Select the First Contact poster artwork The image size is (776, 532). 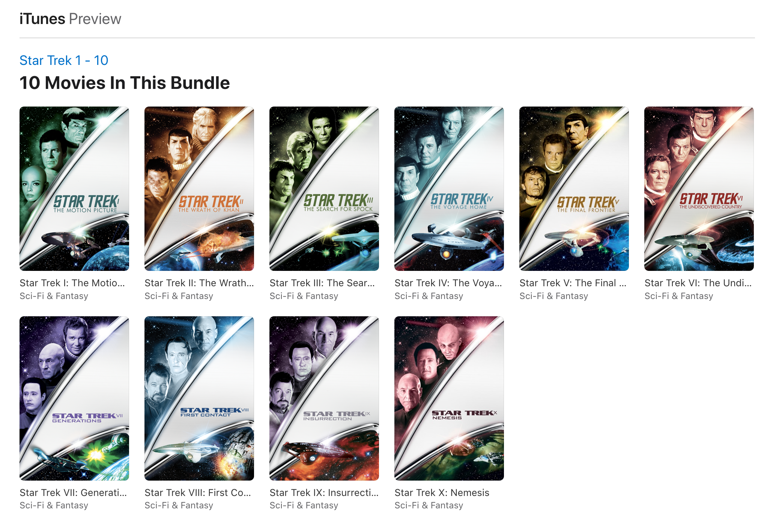point(199,398)
